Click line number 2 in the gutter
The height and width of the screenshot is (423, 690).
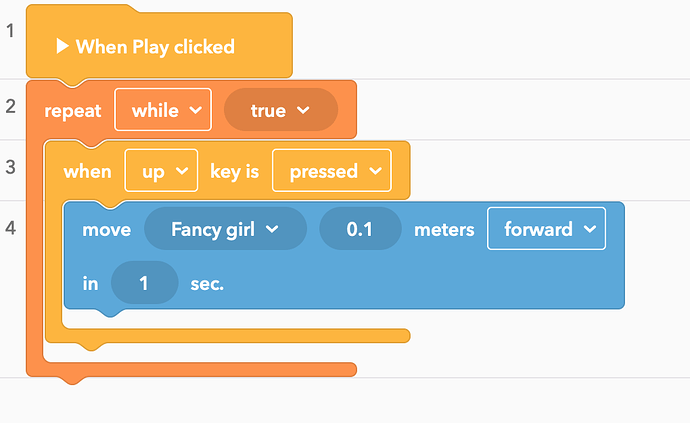pyautogui.click(x=10, y=107)
